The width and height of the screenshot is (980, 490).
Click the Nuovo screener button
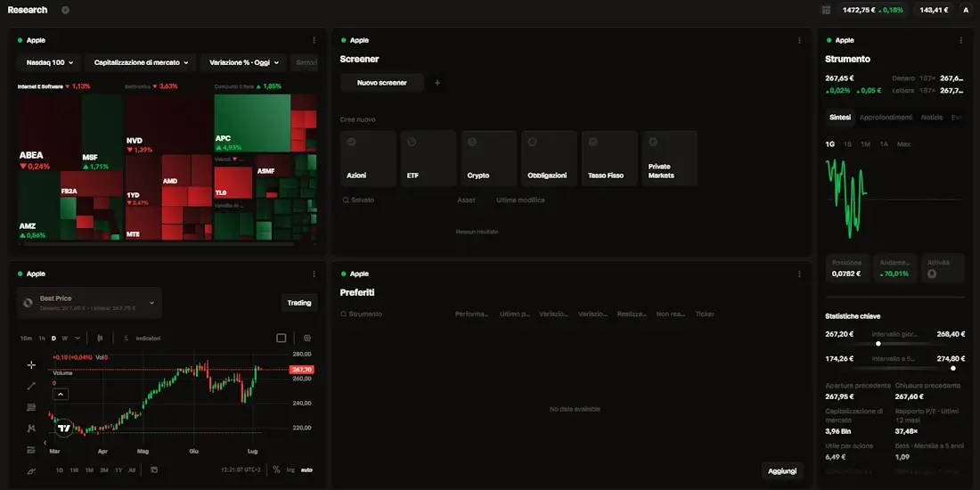point(382,83)
